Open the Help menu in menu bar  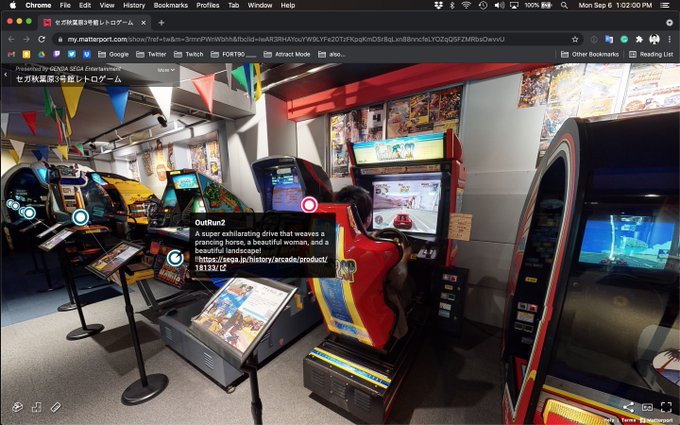[x=288, y=5]
